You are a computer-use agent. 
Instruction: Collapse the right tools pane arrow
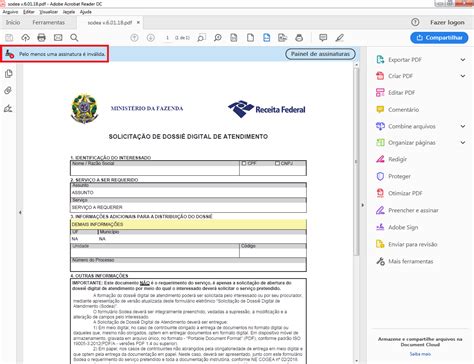363,205
